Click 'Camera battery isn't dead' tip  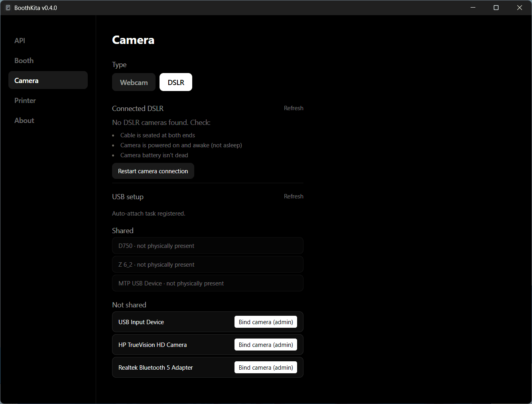point(154,155)
